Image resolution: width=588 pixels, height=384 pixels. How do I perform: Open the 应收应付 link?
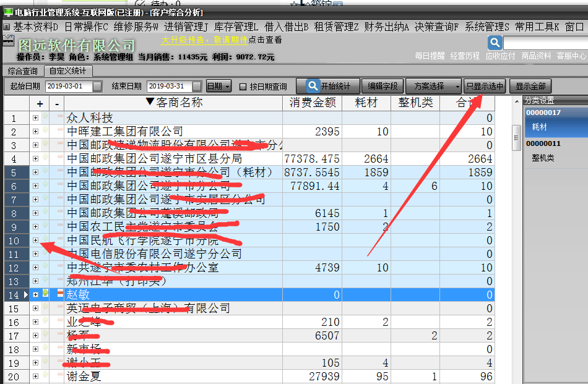[501, 56]
